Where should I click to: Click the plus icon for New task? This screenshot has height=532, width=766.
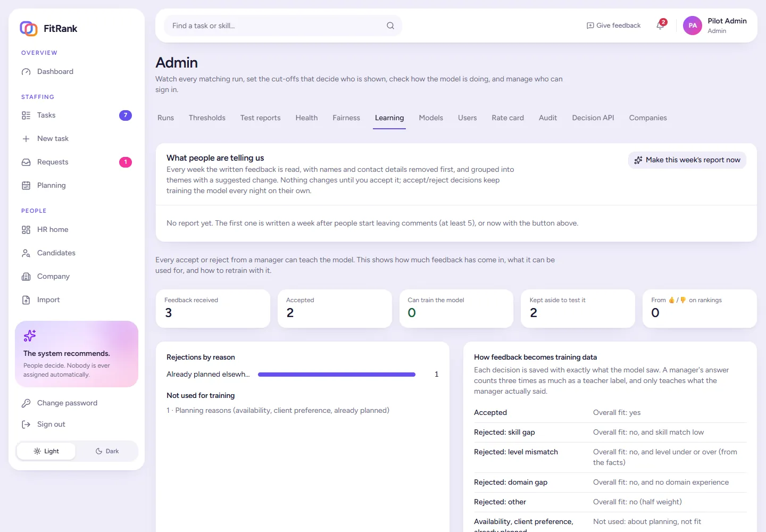pos(26,139)
